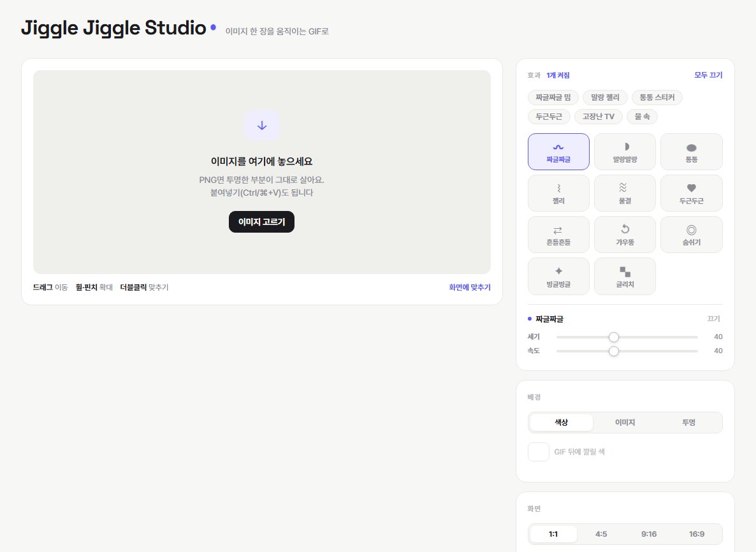This screenshot has width=756, height=552.
Task: Apply the 통통 스티커 preset chip
Action: click(657, 98)
